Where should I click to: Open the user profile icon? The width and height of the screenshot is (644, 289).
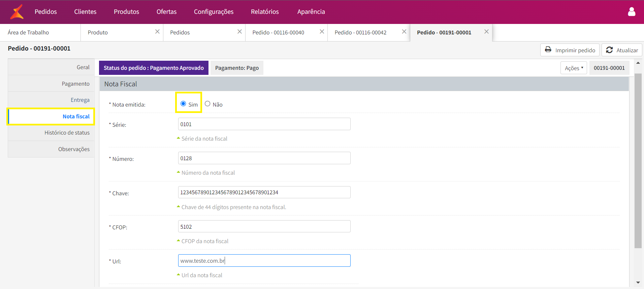point(632,12)
